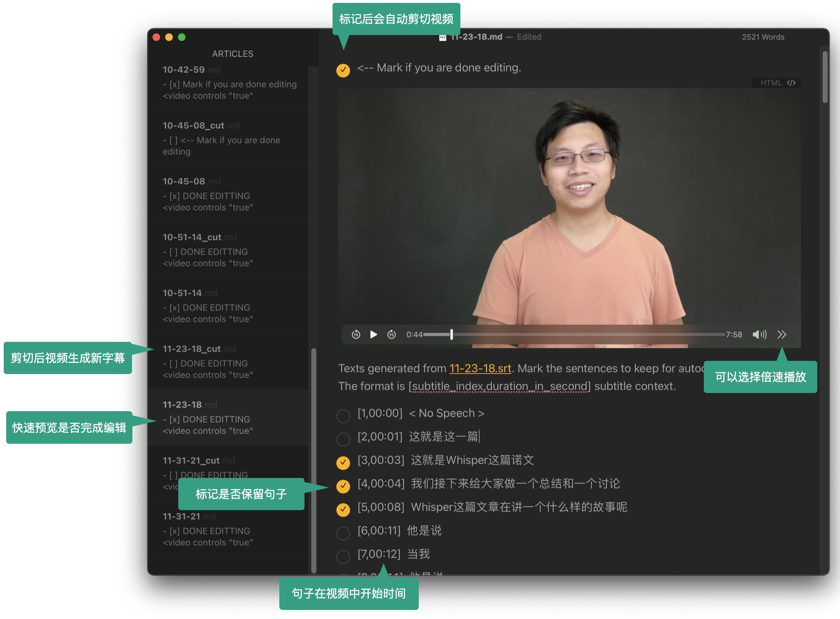Viewport: 840px width, 619px height.
Task: Click the </> icon to edit HTML source
Action: (x=791, y=82)
